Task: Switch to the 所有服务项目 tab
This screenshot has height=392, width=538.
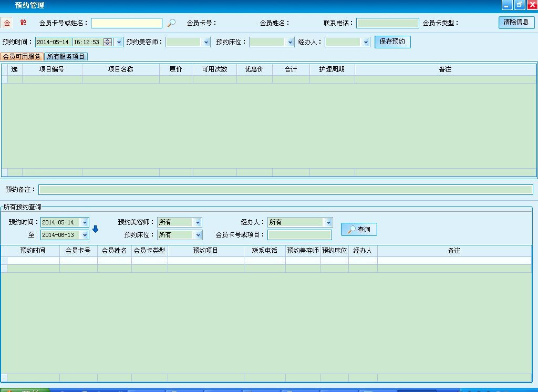Action: tap(66, 56)
